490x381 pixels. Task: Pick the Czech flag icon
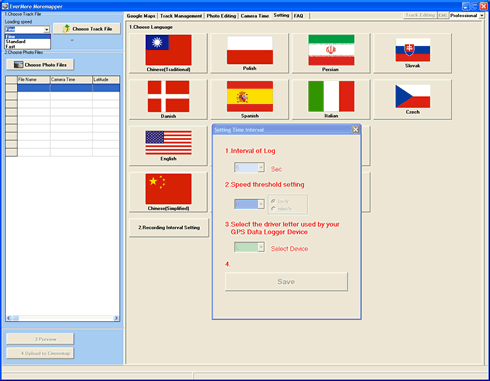click(413, 96)
